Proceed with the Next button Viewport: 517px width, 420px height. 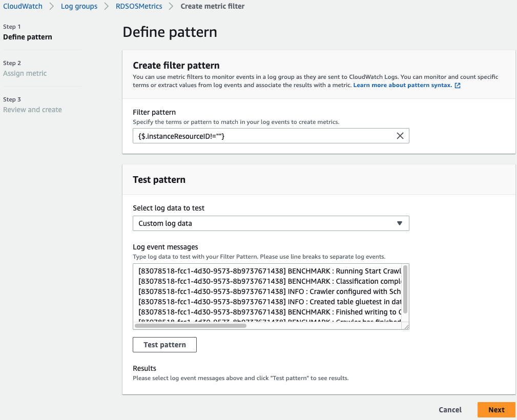(x=496, y=410)
